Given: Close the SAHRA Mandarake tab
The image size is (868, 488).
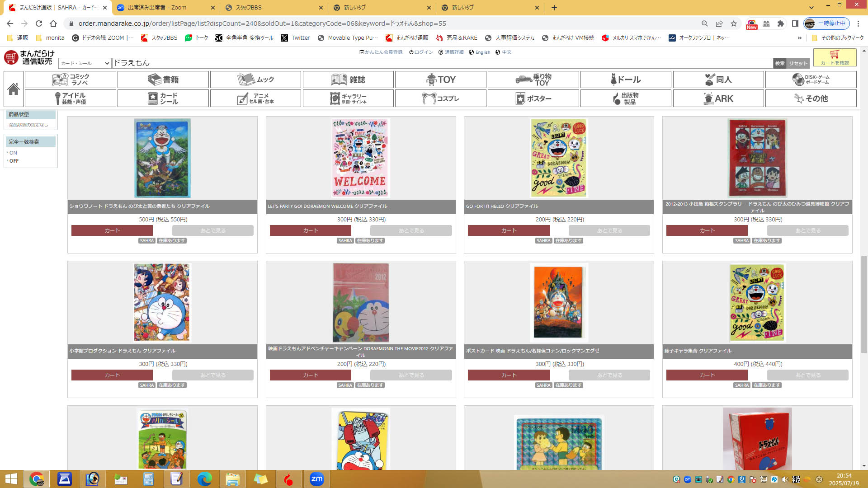Looking at the screenshot, I should coord(105,8).
